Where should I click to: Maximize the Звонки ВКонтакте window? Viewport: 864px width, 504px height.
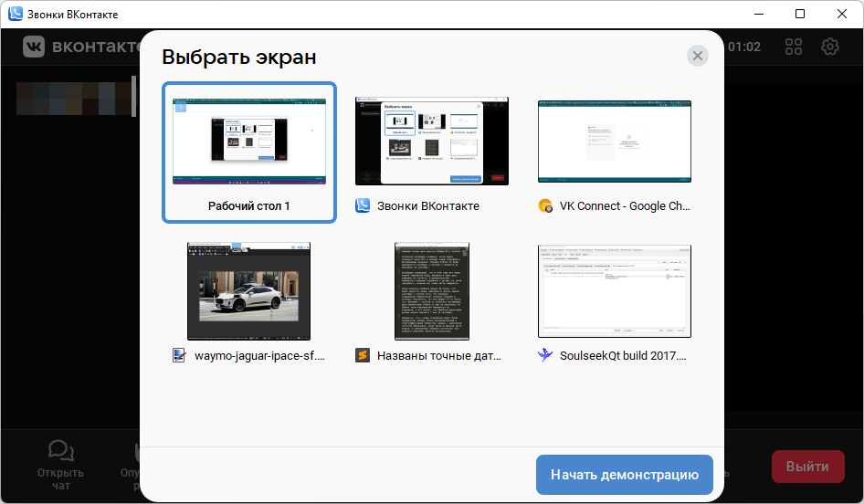click(800, 15)
